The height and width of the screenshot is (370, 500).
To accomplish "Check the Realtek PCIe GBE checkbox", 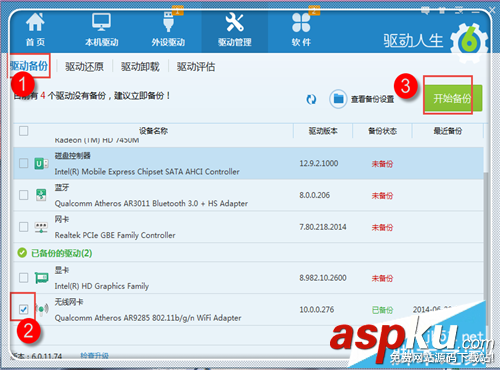I will coord(24,227).
